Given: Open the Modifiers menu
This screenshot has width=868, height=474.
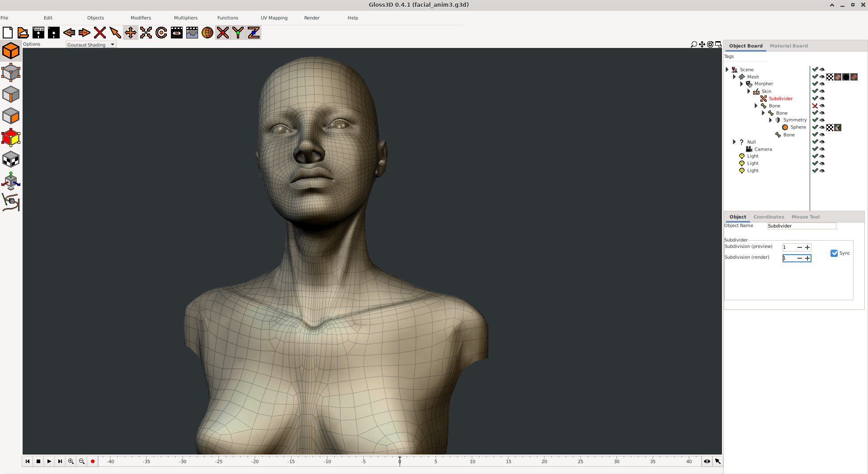Looking at the screenshot, I should (141, 18).
